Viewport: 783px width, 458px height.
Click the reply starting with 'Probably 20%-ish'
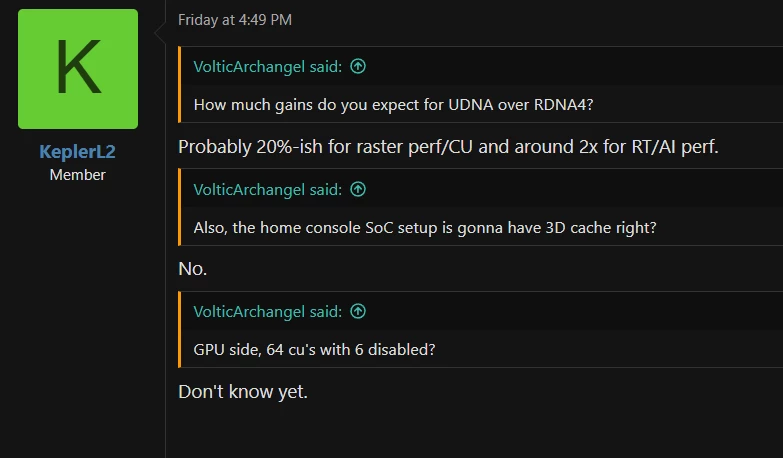coord(448,146)
